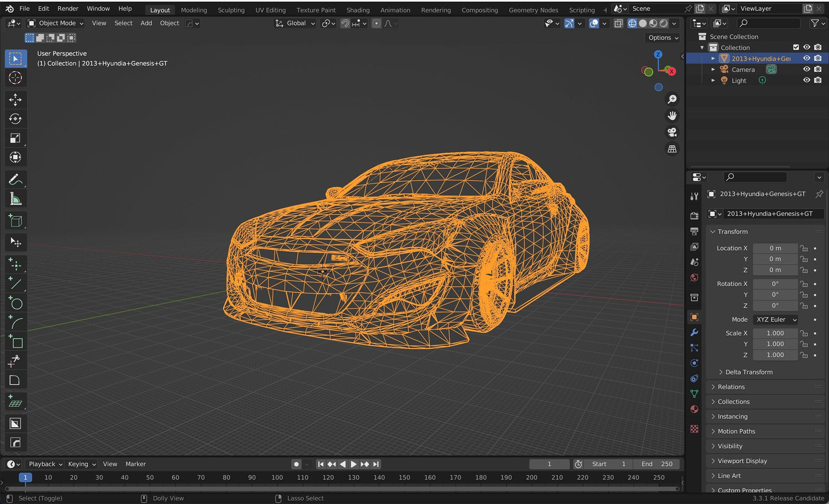This screenshot has height=504, width=829.
Task: Open the Material Properties tab
Action: coord(694,409)
